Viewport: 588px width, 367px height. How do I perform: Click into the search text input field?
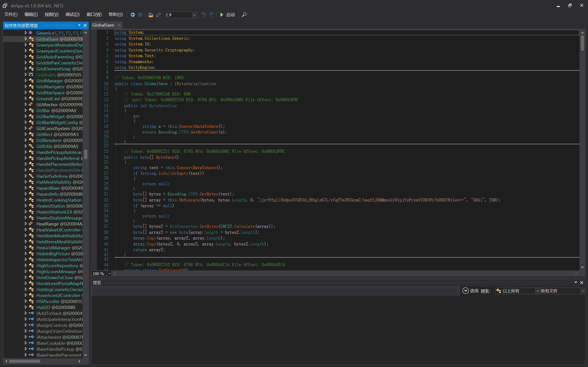click(x=275, y=291)
